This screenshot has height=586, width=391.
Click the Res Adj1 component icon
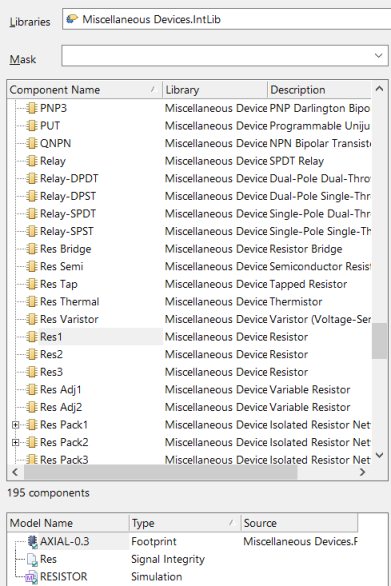click(32, 390)
